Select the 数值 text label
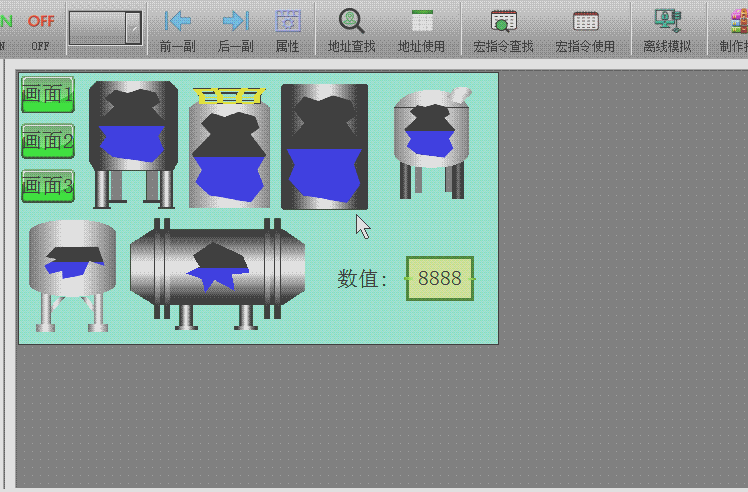The height and width of the screenshot is (492, 748). tap(362, 279)
